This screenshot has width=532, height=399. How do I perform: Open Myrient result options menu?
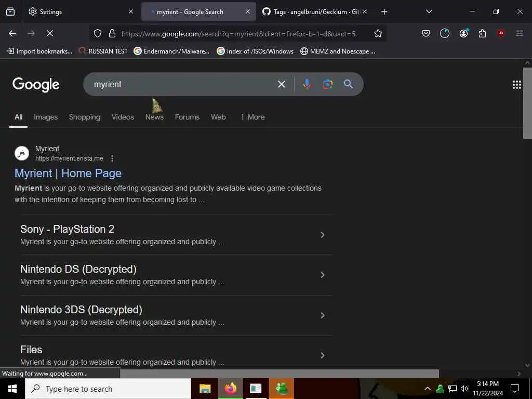click(112, 158)
